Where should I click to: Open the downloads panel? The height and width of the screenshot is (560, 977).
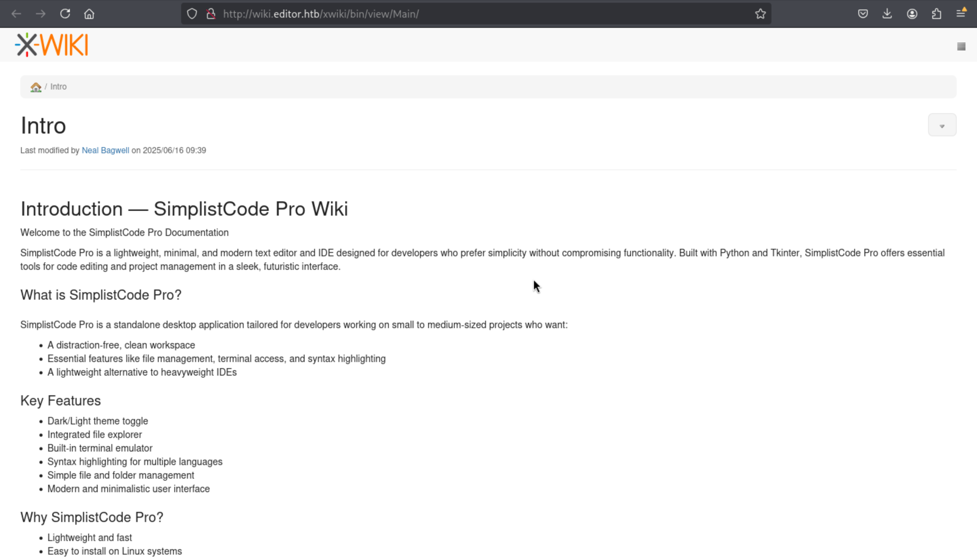(887, 14)
